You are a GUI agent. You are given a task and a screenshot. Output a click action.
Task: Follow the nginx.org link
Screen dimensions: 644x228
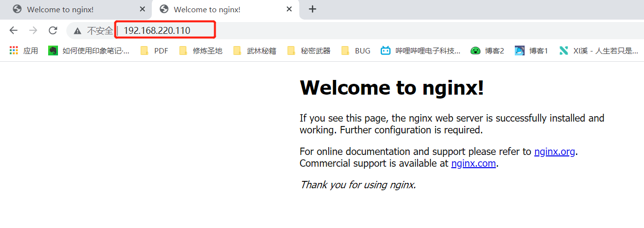pos(555,152)
